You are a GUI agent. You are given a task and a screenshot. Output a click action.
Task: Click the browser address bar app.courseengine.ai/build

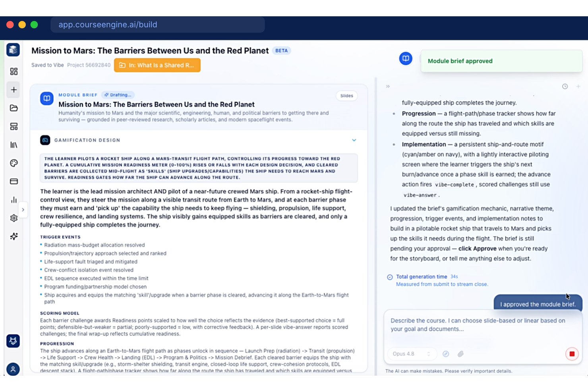click(158, 25)
